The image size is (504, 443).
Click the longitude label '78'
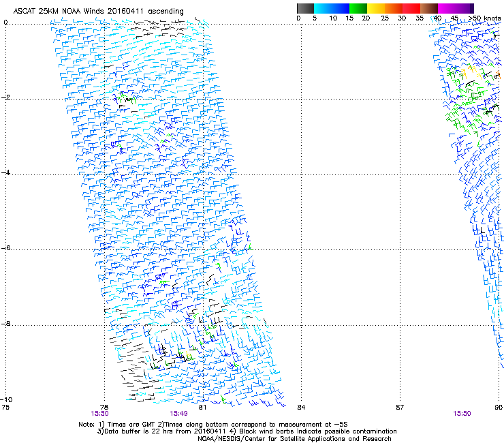pos(104,408)
